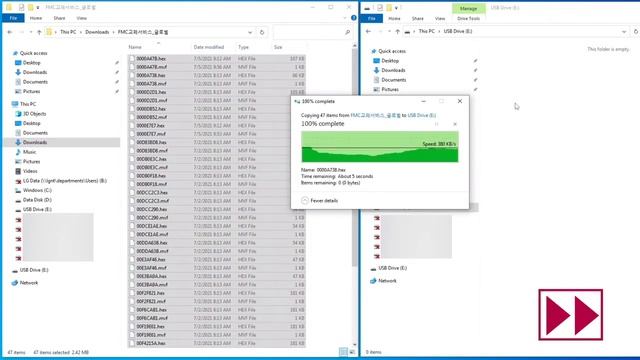The image size is (640, 360).
Task: Click the green transfer speed graph
Action: pos(380,147)
